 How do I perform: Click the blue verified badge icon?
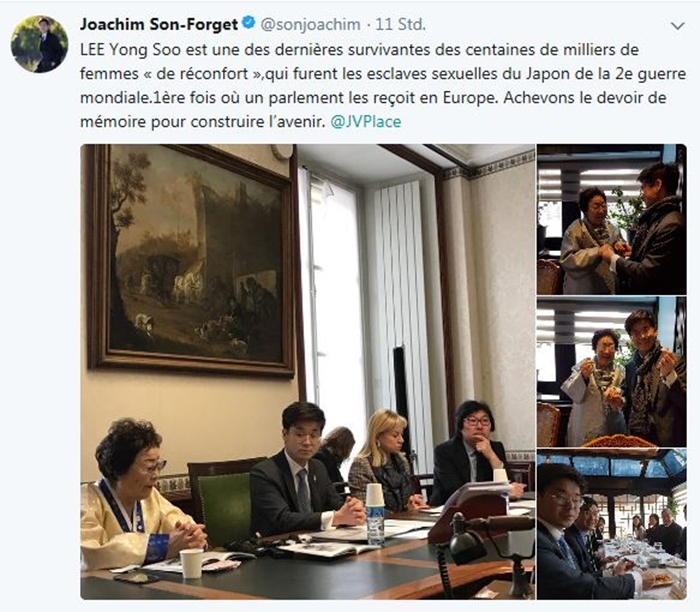click(248, 23)
